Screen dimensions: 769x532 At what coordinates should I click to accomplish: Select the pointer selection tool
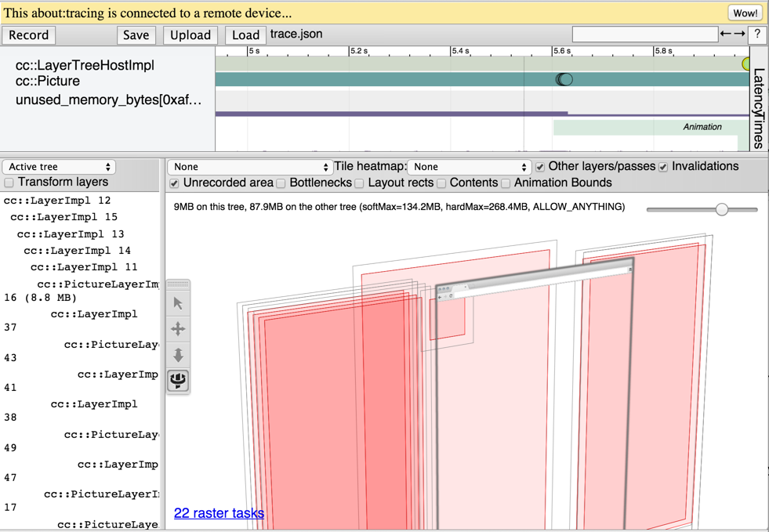tap(178, 303)
